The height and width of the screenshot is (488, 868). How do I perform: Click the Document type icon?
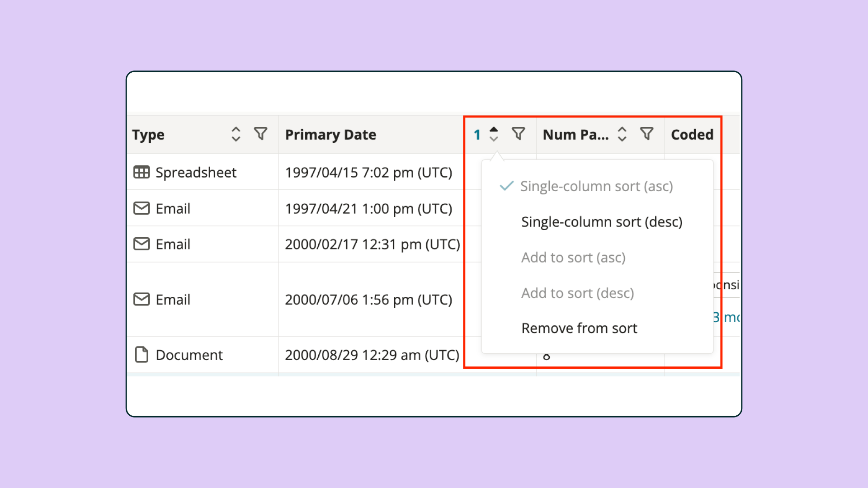pyautogui.click(x=142, y=355)
